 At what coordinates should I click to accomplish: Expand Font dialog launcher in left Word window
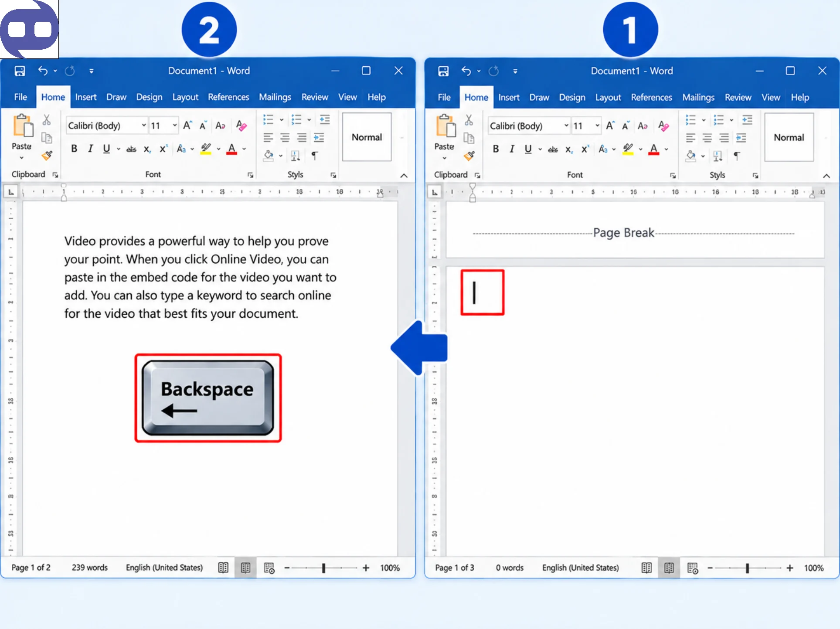coord(250,175)
